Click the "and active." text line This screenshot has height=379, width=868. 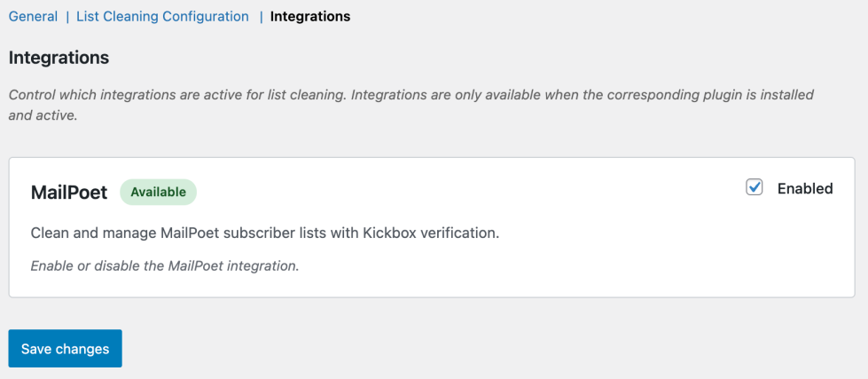tap(43, 115)
